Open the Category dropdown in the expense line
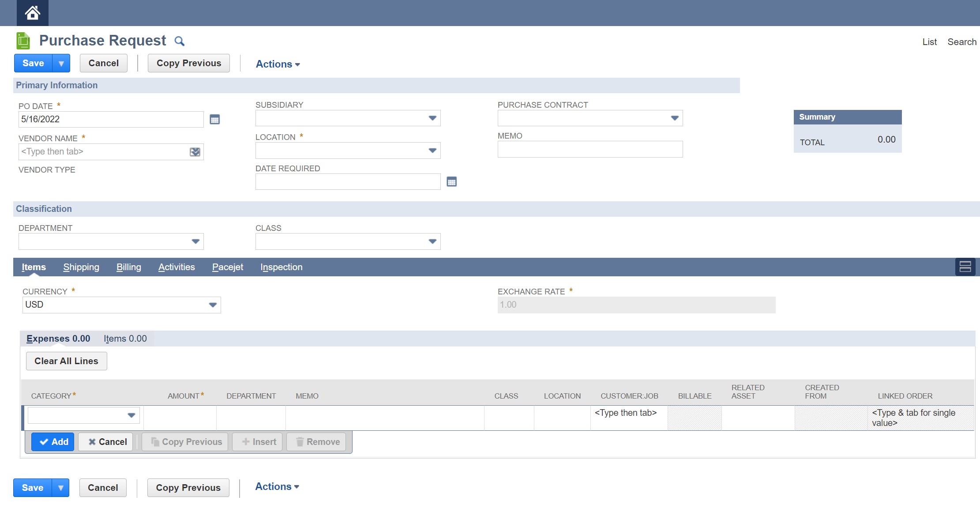Screen dimensions: 980x531 (131, 415)
